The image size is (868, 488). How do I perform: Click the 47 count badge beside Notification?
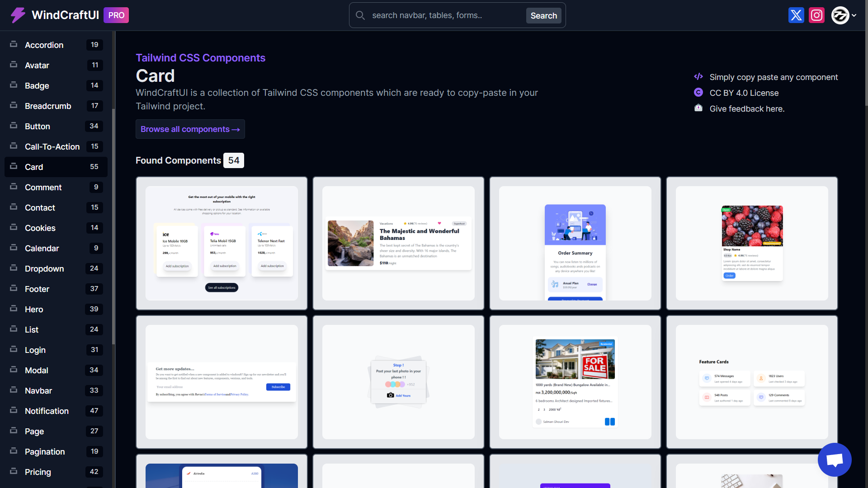pos(94,411)
